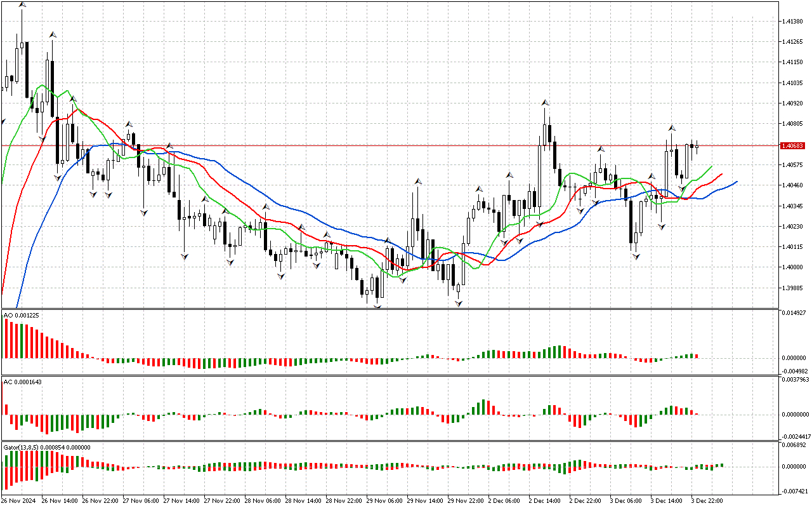Click the Gator scale maximum 0.006892
Image resolution: width=812 pixels, height=508 pixels.
click(x=794, y=445)
